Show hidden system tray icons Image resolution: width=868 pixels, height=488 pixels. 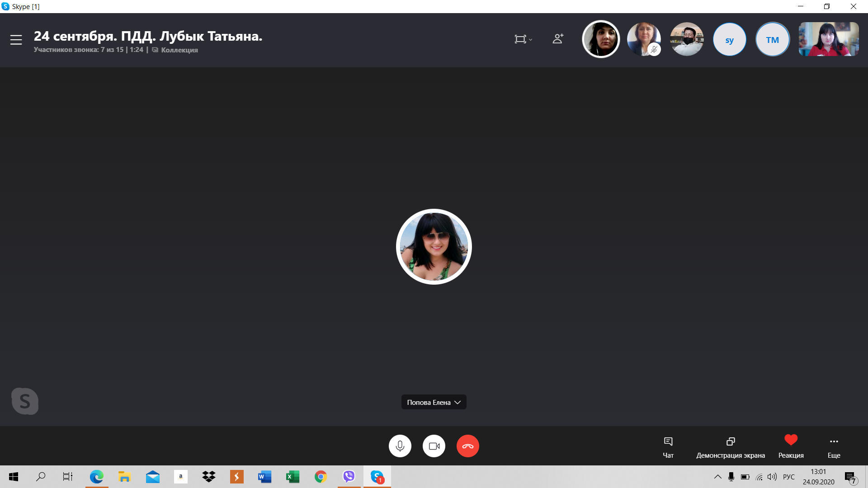pos(717,477)
